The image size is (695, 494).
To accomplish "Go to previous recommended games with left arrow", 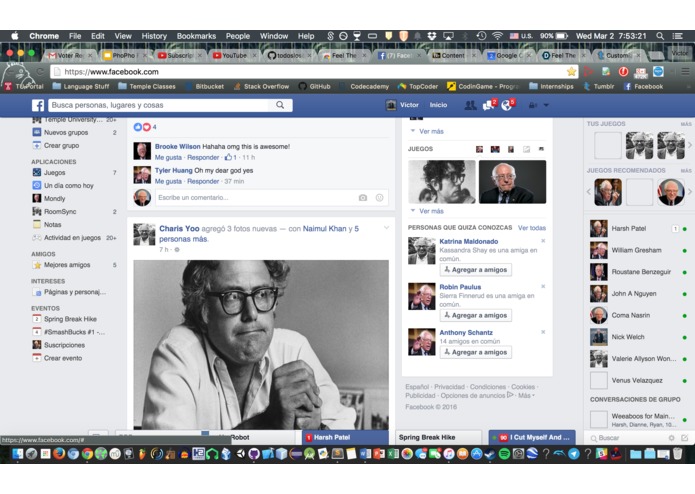I will pyautogui.click(x=589, y=192).
